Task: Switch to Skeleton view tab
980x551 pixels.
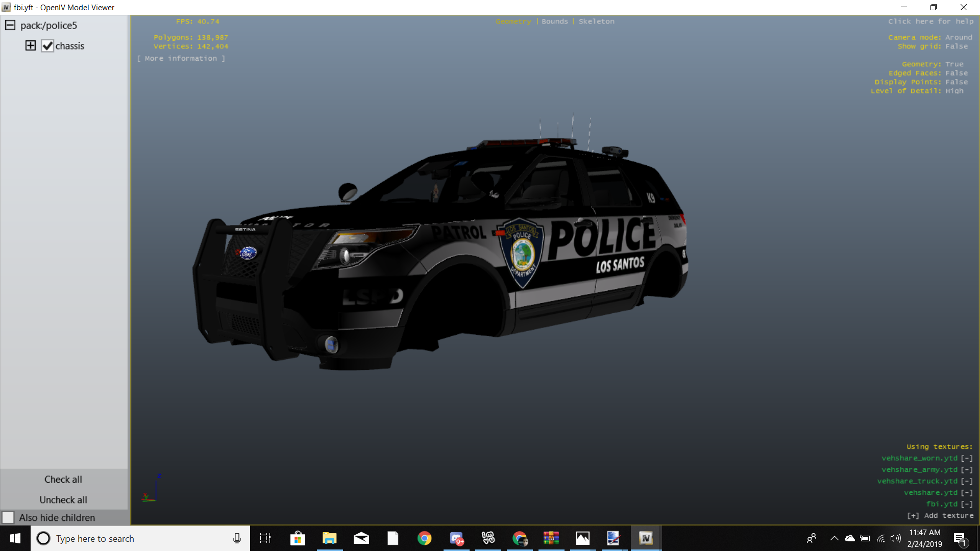Action: coord(596,21)
